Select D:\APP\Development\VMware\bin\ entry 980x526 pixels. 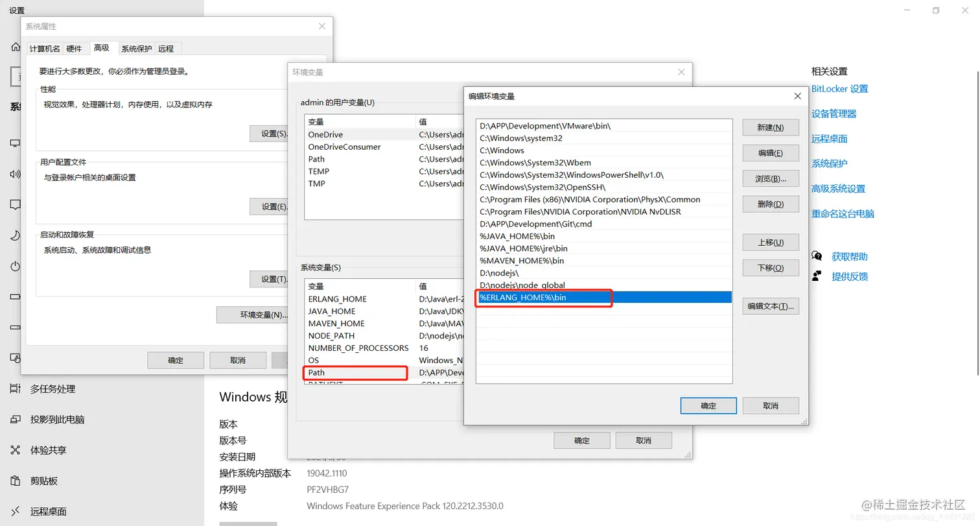pyautogui.click(x=604, y=126)
